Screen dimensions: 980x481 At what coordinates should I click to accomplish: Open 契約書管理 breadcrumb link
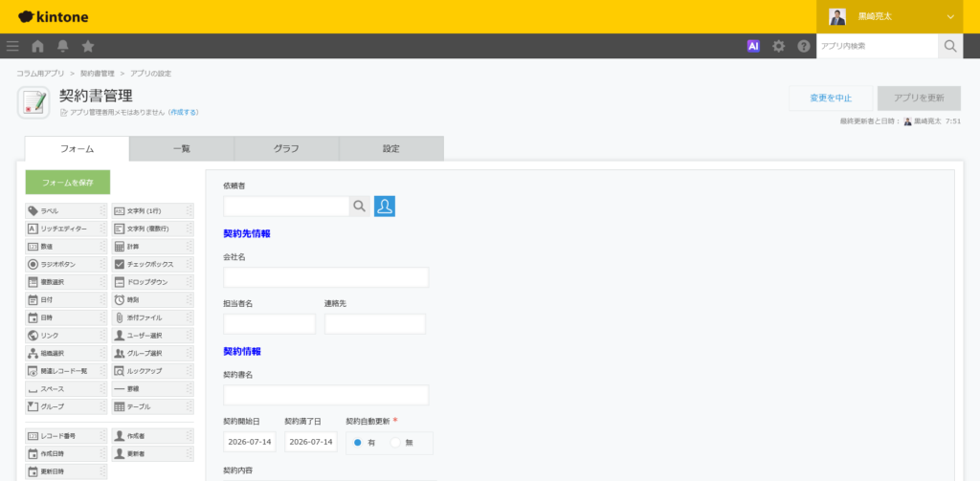98,74
